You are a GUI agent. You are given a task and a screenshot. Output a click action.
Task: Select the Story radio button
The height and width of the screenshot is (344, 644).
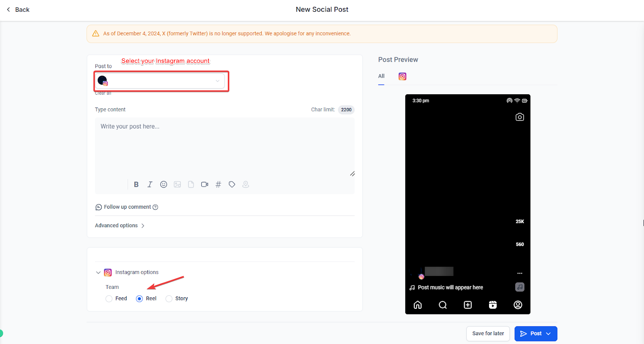click(169, 298)
